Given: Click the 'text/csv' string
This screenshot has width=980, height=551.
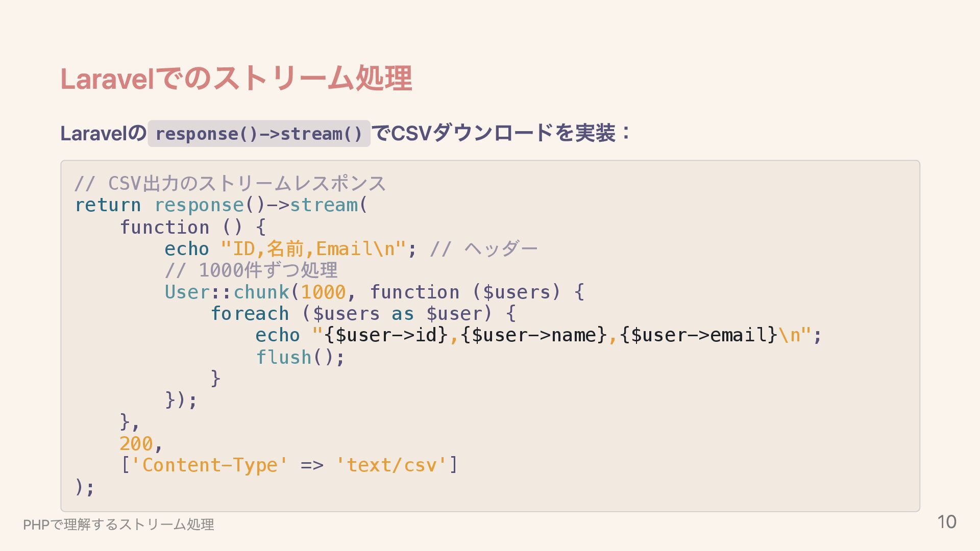Looking at the screenshot, I should [x=391, y=465].
